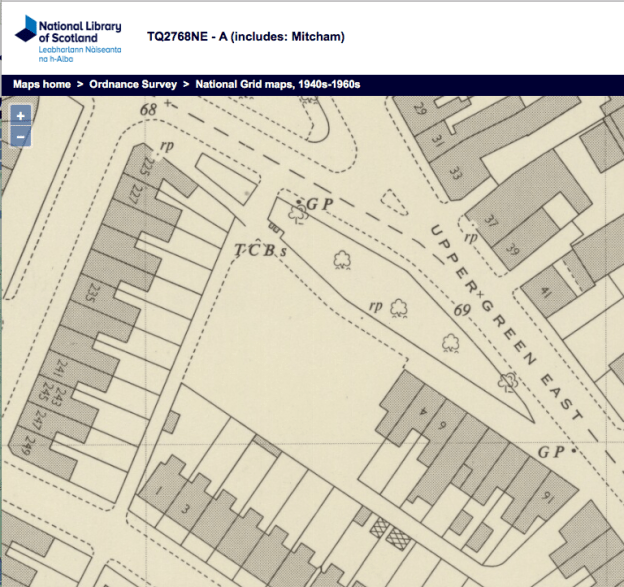
Task: Click the spot height number 69
Action: click(x=461, y=313)
